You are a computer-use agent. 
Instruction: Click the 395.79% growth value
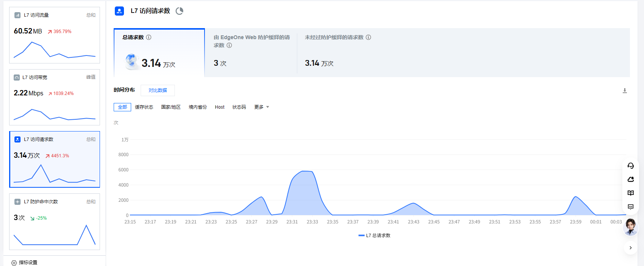[62, 32]
